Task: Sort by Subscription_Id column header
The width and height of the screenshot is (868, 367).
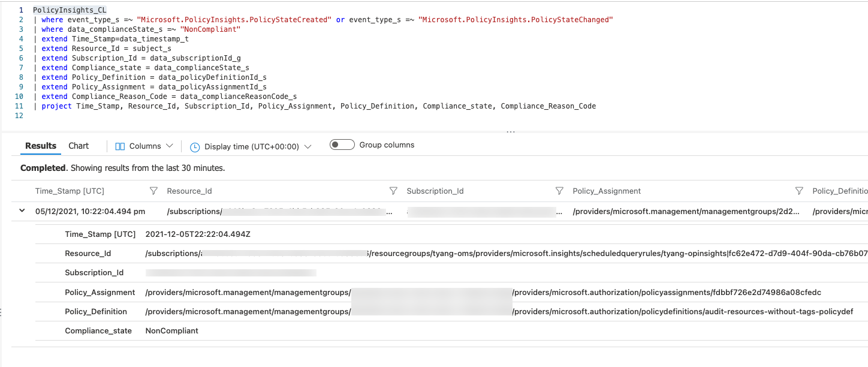Action: [435, 191]
